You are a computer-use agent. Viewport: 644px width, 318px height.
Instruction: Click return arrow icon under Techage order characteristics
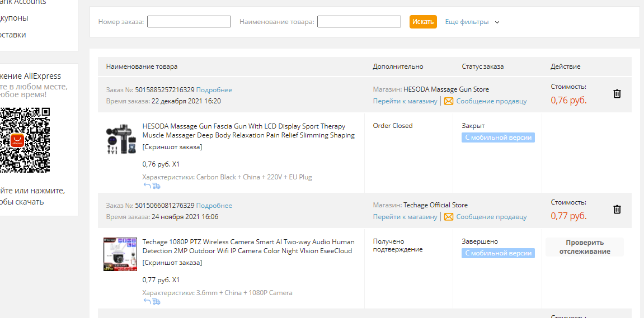tap(147, 302)
